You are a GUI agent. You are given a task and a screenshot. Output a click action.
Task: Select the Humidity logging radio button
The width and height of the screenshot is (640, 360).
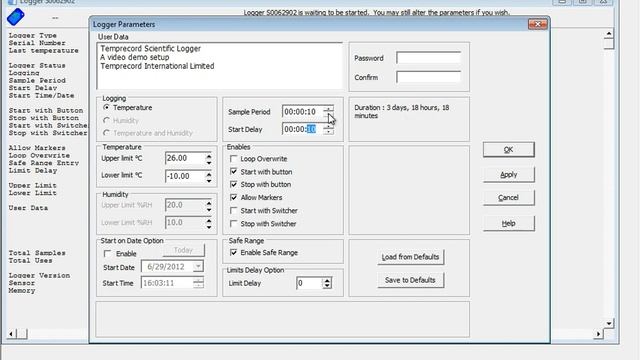click(x=107, y=120)
